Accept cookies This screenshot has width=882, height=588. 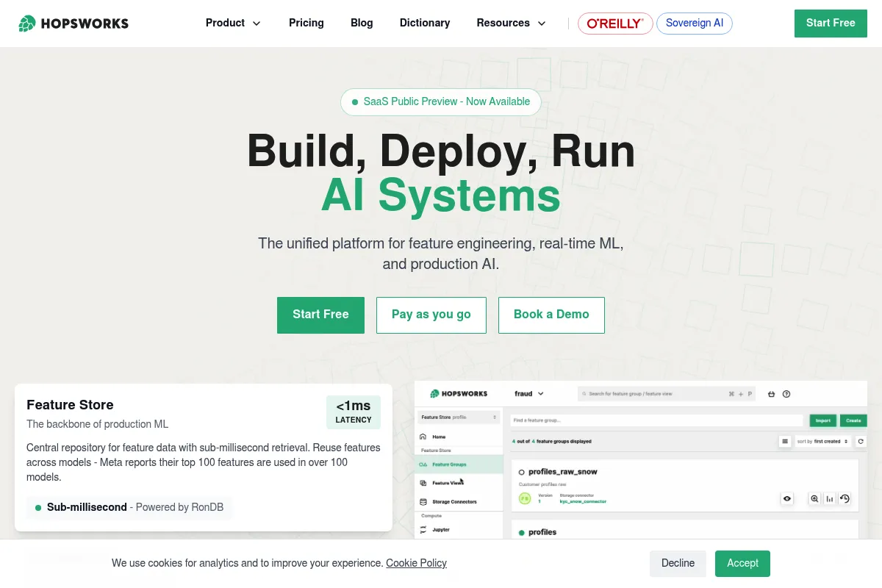742,564
